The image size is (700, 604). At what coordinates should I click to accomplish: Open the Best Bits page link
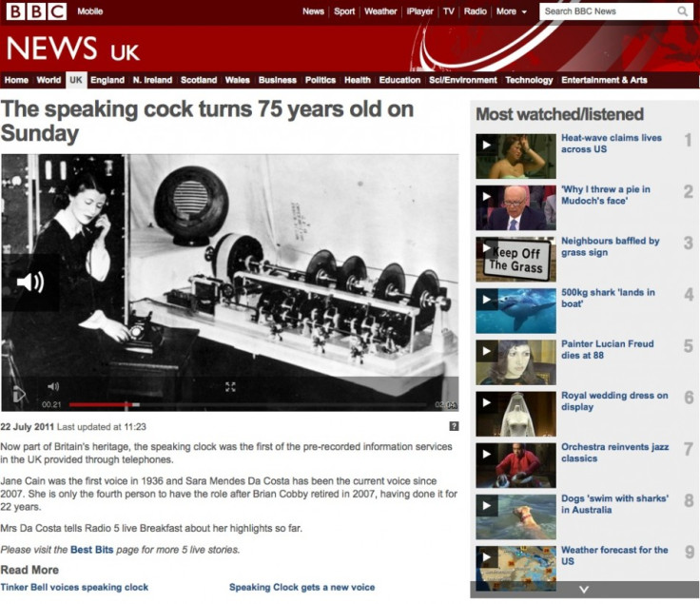pyautogui.click(x=92, y=550)
